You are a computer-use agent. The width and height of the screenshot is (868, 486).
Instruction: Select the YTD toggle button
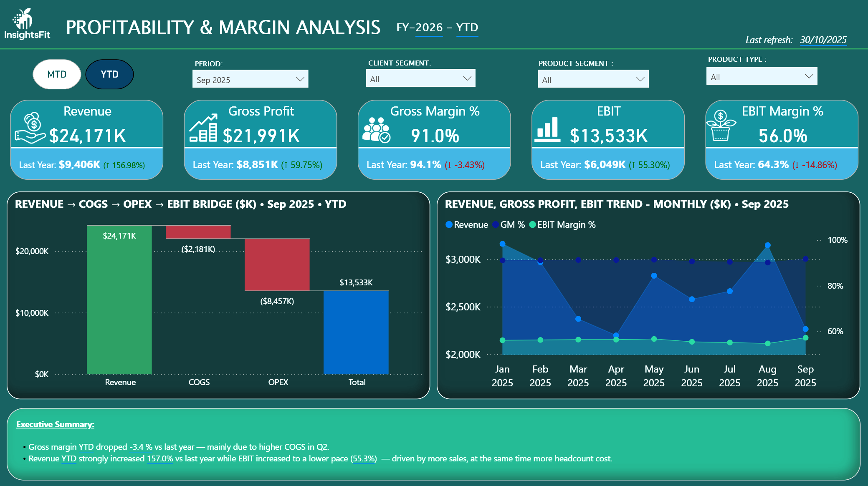point(109,74)
